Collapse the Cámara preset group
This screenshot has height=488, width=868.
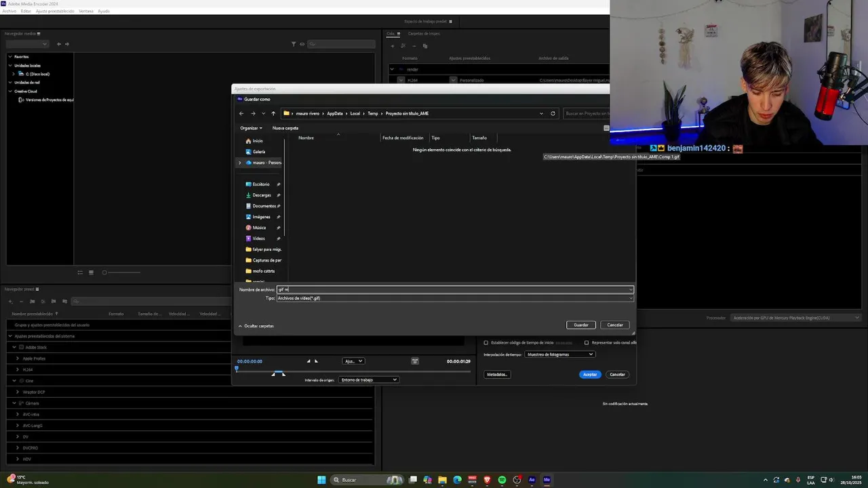[x=14, y=403]
